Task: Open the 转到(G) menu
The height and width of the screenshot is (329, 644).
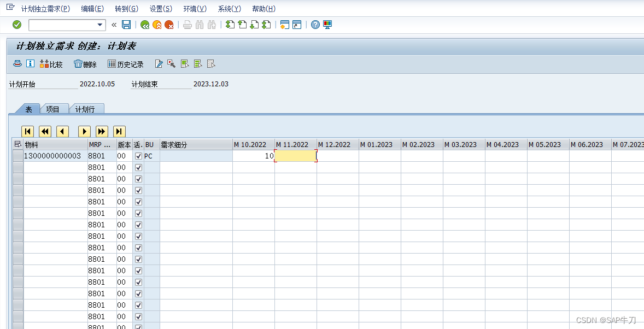Action: pyautogui.click(x=126, y=9)
